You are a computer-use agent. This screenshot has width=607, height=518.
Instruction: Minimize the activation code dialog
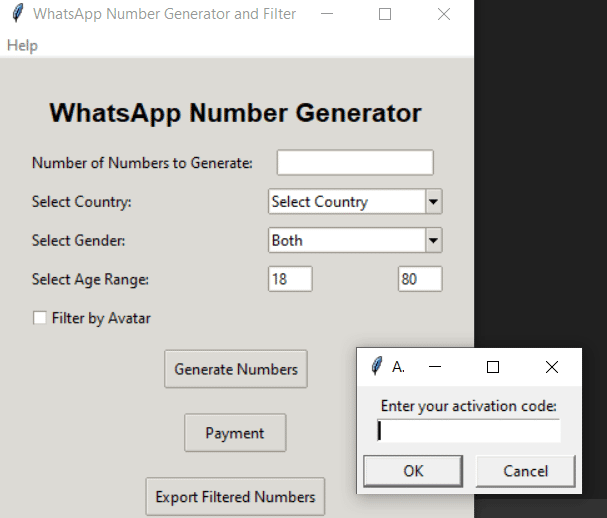click(435, 367)
